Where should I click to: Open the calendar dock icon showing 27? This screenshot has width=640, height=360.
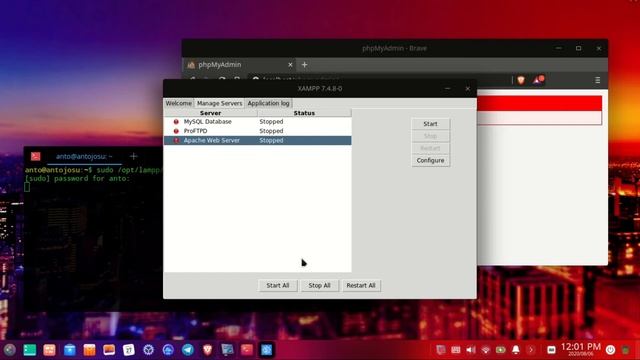[129, 350]
